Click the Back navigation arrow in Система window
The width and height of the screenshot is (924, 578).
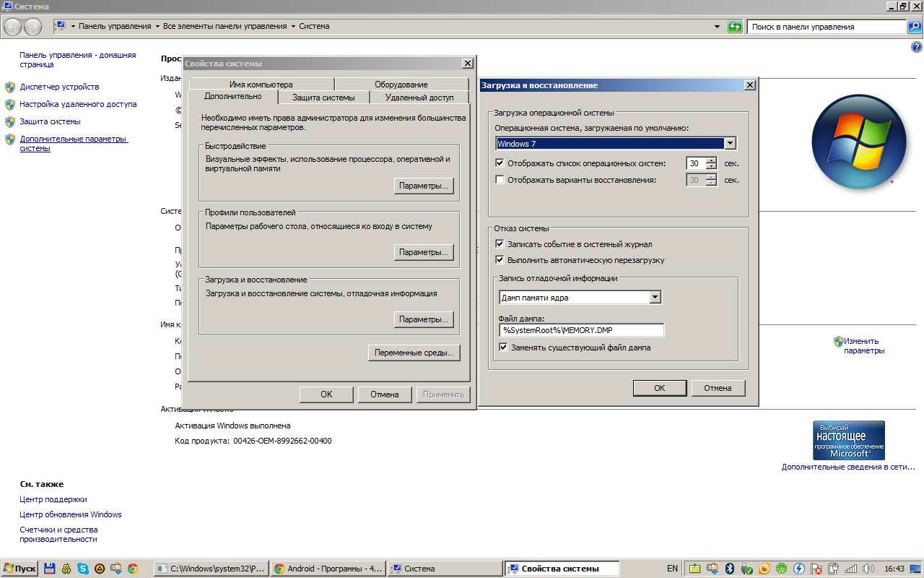(x=14, y=27)
